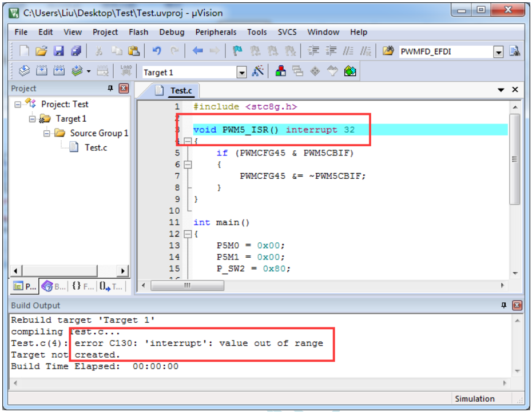This screenshot has height=412, width=532.
Task: Collapse Source Group 1 tree node
Action: [47, 133]
